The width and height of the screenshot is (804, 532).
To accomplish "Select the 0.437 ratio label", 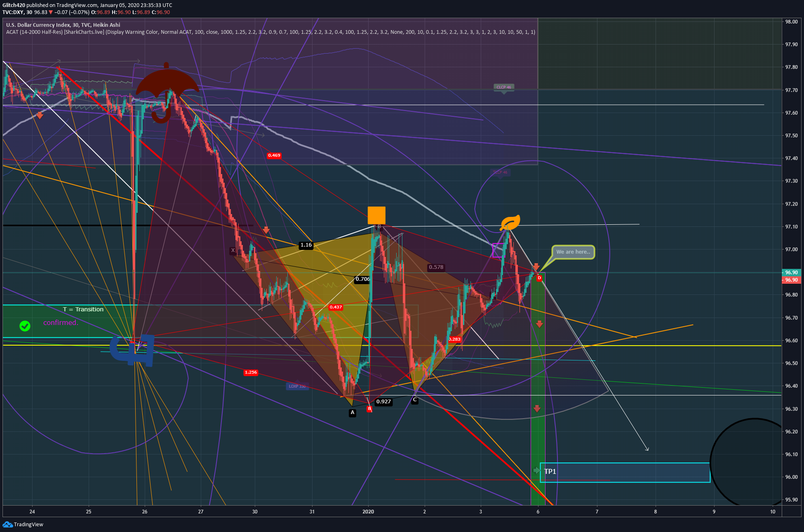I will click(x=336, y=307).
